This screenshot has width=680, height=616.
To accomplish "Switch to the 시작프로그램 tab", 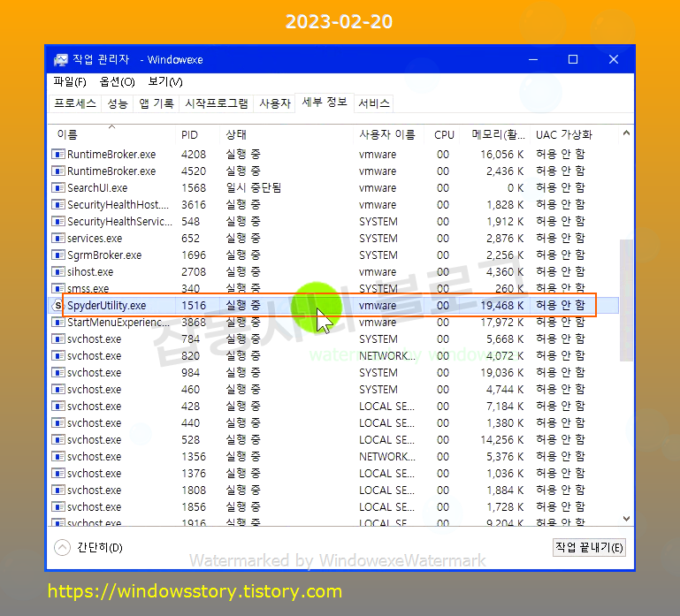I will (217, 103).
